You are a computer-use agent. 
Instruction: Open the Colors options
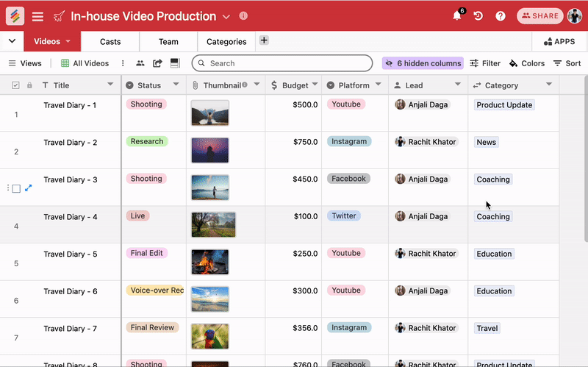pyautogui.click(x=527, y=63)
